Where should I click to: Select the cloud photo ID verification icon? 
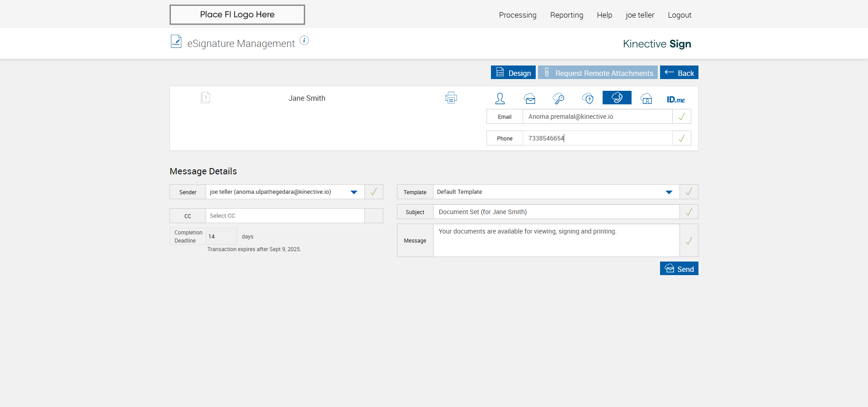pos(646,98)
